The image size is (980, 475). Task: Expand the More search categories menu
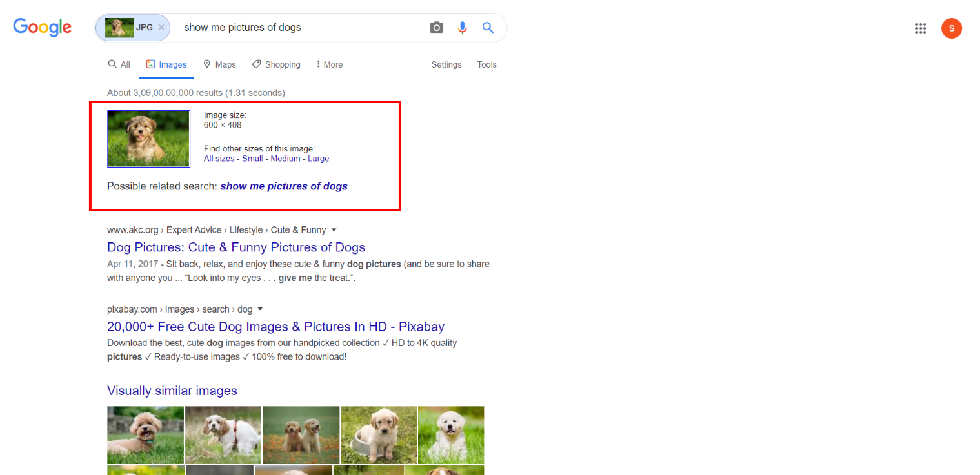click(x=329, y=64)
